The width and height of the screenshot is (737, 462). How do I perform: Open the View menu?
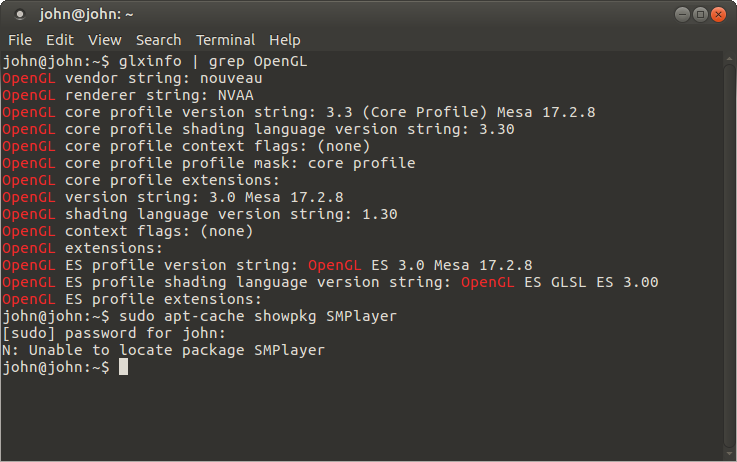point(104,40)
